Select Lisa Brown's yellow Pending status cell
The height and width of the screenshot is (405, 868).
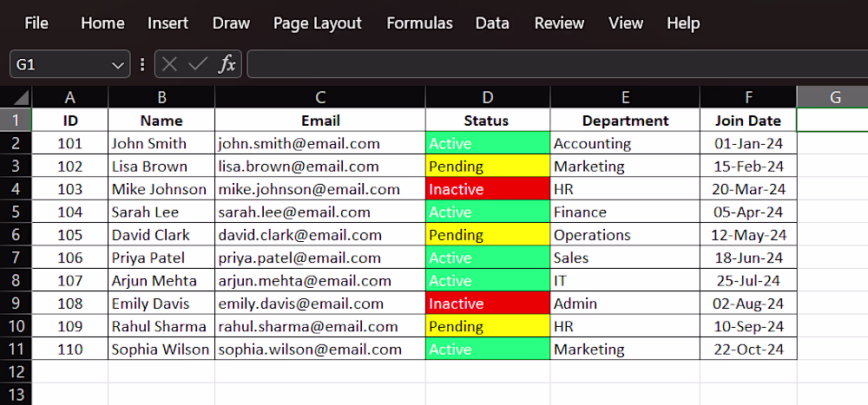pos(488,166)
